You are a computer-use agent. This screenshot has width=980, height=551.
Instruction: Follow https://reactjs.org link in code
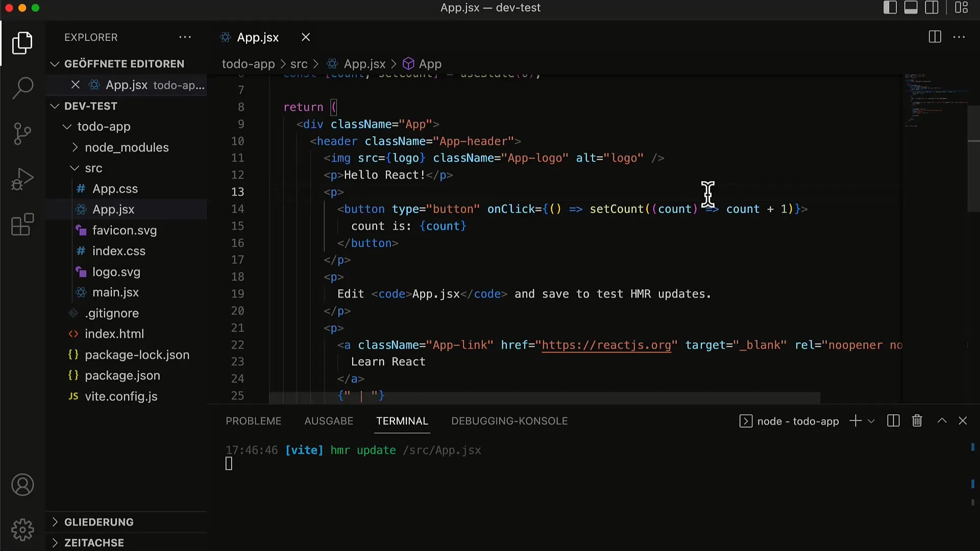[x=606, y=345]
